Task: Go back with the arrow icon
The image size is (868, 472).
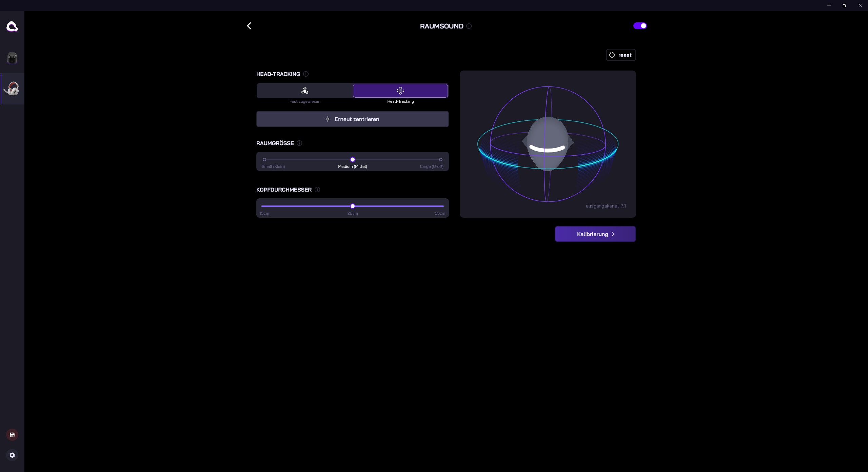Action: tap(249, 26)
